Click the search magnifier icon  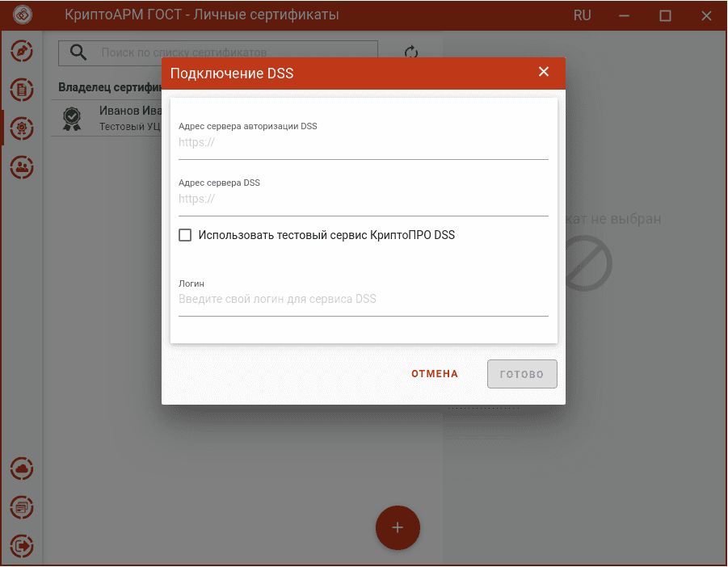(78, 52)
